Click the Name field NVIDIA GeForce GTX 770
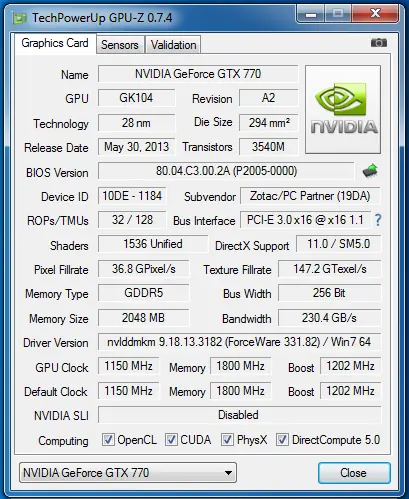Screen dimensions: 409x499 coord(198,74)
